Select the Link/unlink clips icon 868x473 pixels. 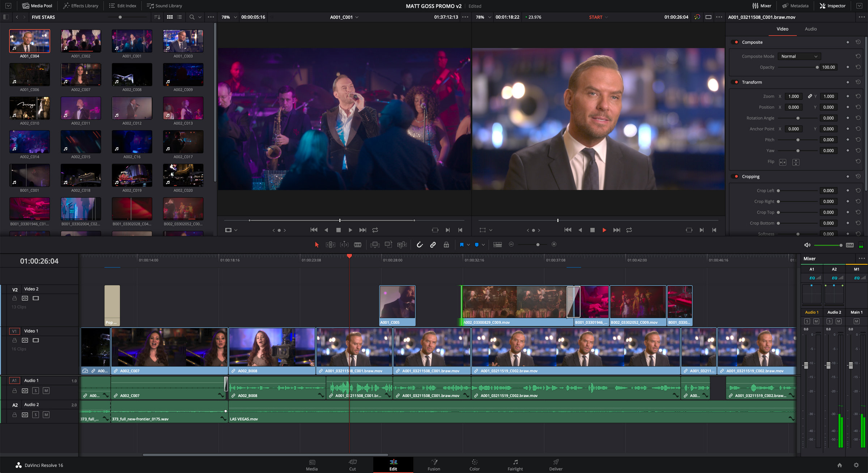(433, 244)
